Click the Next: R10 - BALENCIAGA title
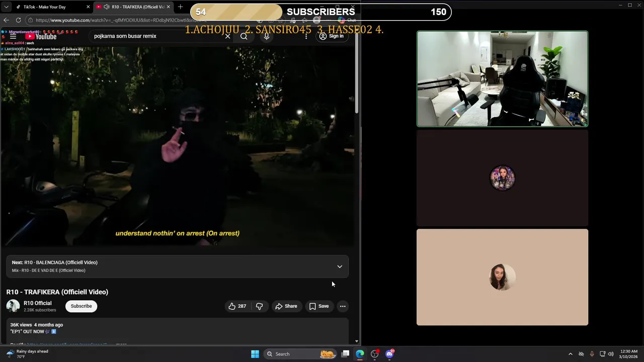This screenshot has width=644, height=362. 55,262
